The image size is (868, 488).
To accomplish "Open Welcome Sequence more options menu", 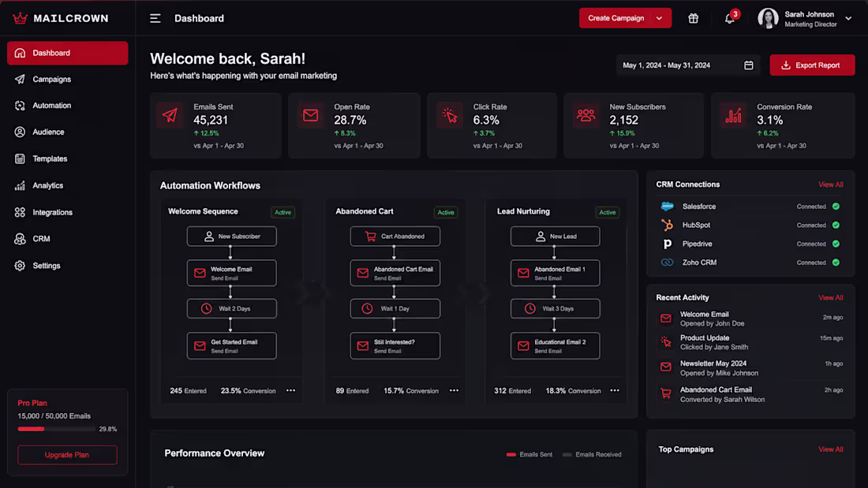I will 290,390.
